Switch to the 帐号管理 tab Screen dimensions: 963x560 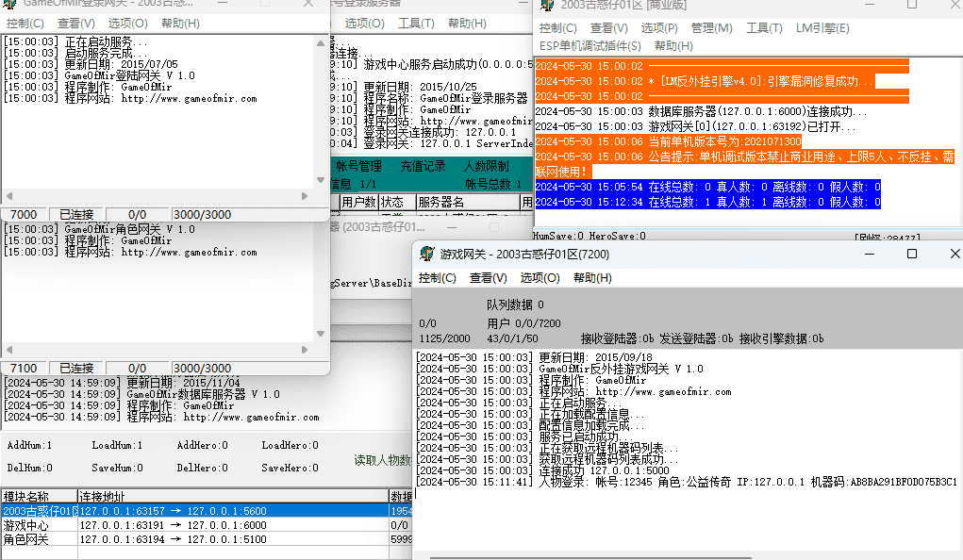coord(358,167)
